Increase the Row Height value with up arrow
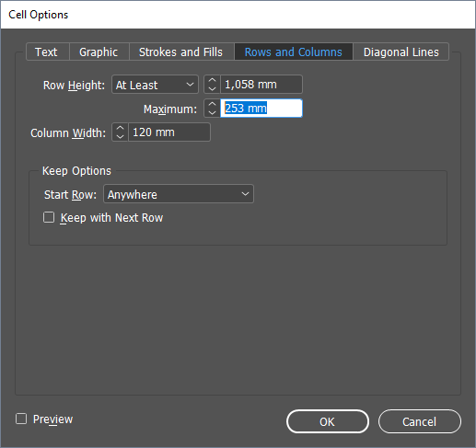 click(x=212, y=80)
